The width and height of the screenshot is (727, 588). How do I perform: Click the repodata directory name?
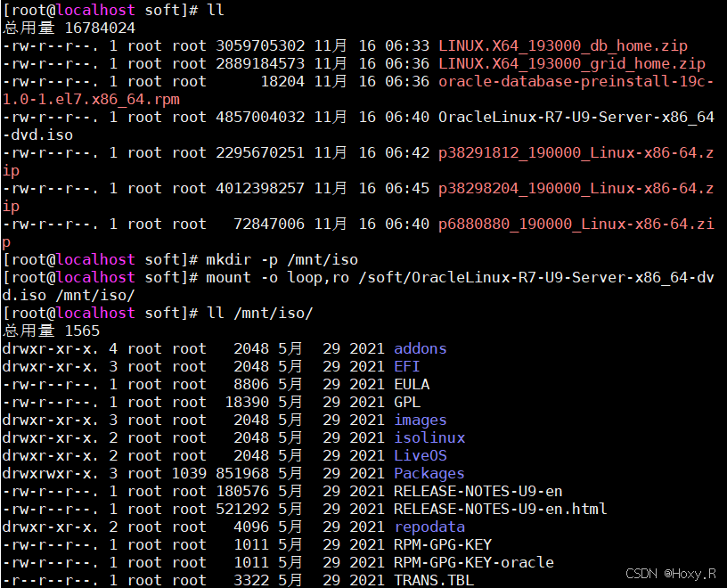coord(429,527)
